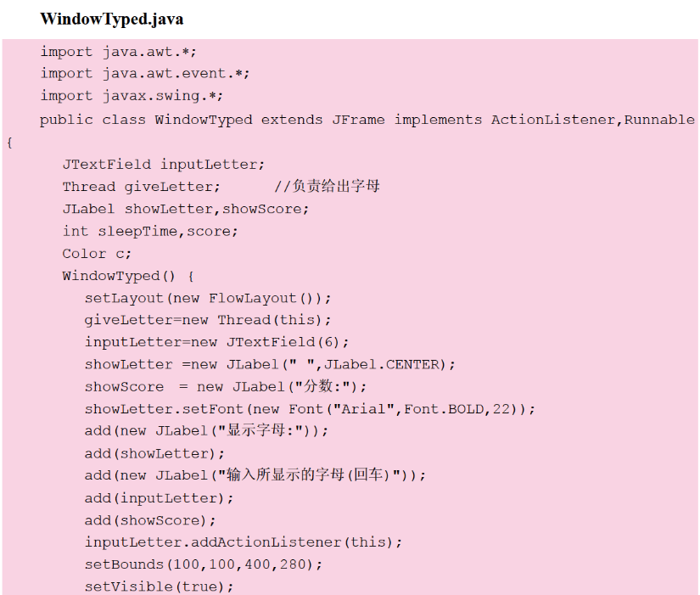Click the add(new JLabel("显示字母:")); line
The height and width of the screenshot is (595, 700).
tap(206, 431)
